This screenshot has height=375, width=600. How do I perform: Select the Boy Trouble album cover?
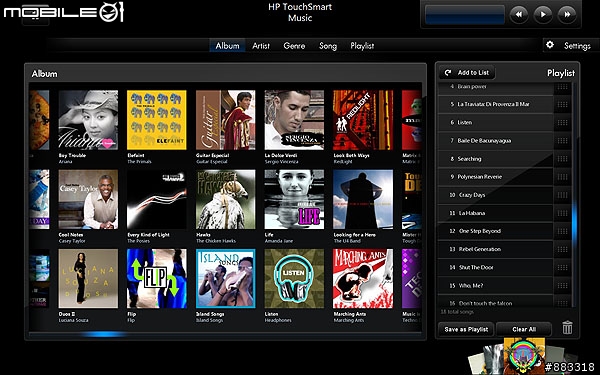[x=88, y=120]
